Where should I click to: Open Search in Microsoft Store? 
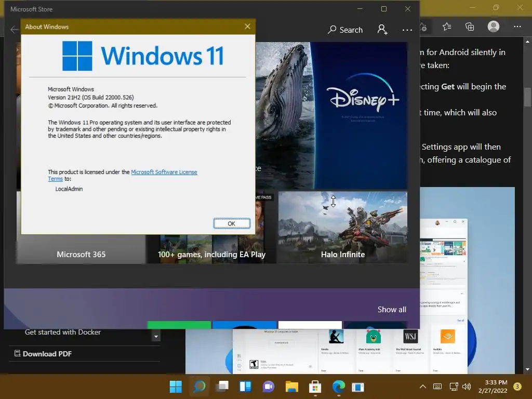point(345,30)
